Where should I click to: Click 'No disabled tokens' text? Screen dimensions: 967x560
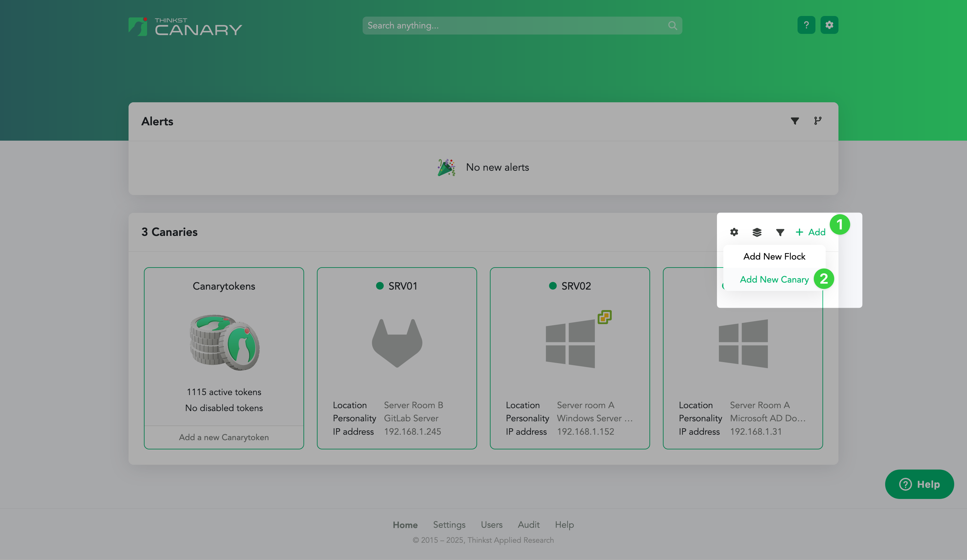click(x=224, y=408)
